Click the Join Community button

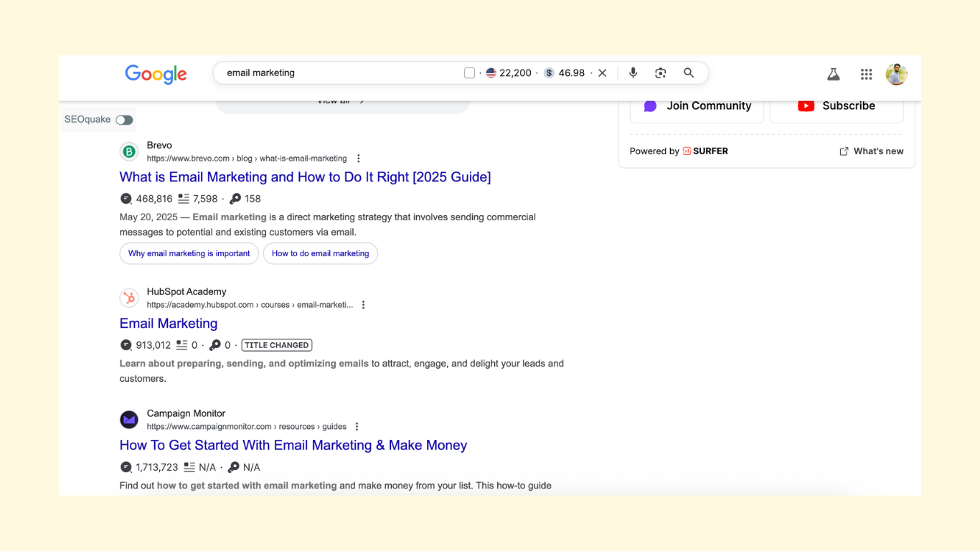point(697,106)
